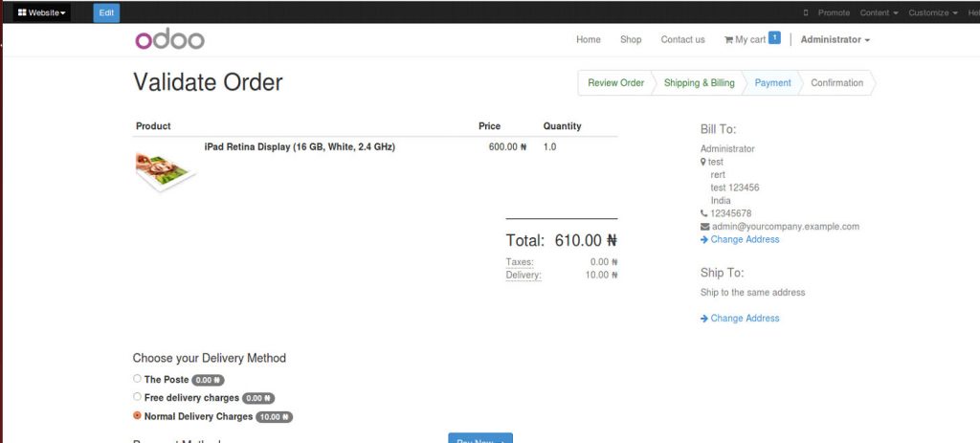The height and width of the screenshot is (443, 980).
Task: Click the Bill To heading
Action: click(718, 129)
